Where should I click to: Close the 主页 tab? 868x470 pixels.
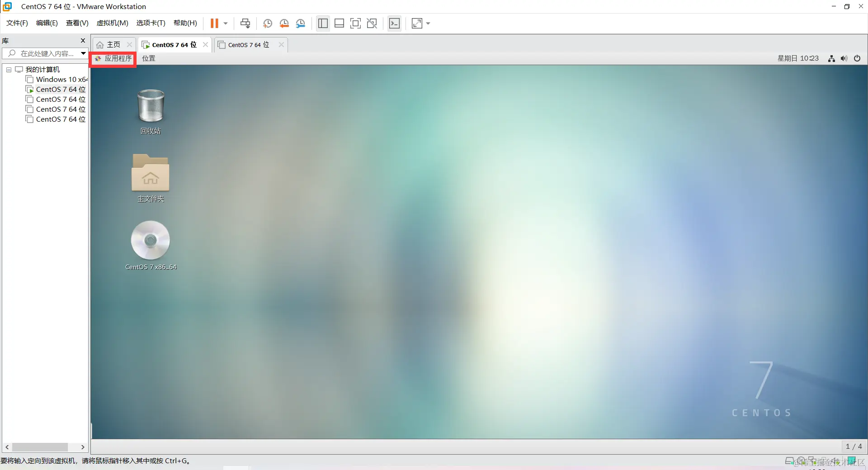pyautogui.click(x=129, y=45)
